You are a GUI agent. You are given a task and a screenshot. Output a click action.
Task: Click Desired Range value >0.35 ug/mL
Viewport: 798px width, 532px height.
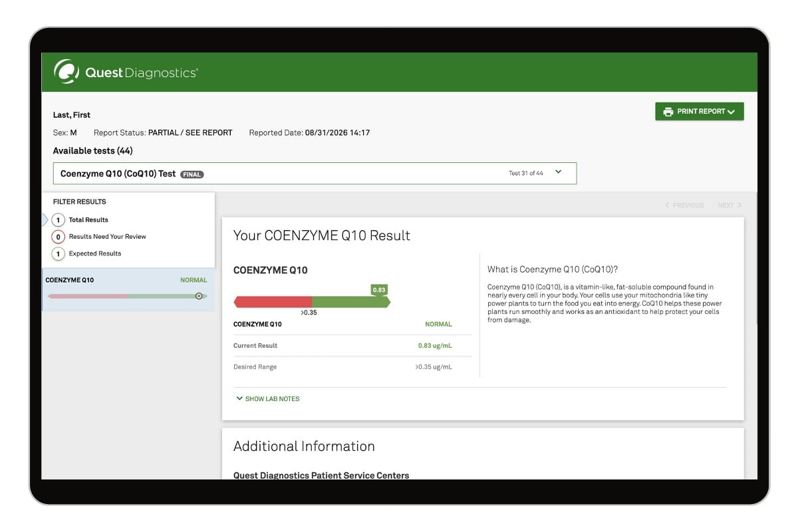click(434, 367)
